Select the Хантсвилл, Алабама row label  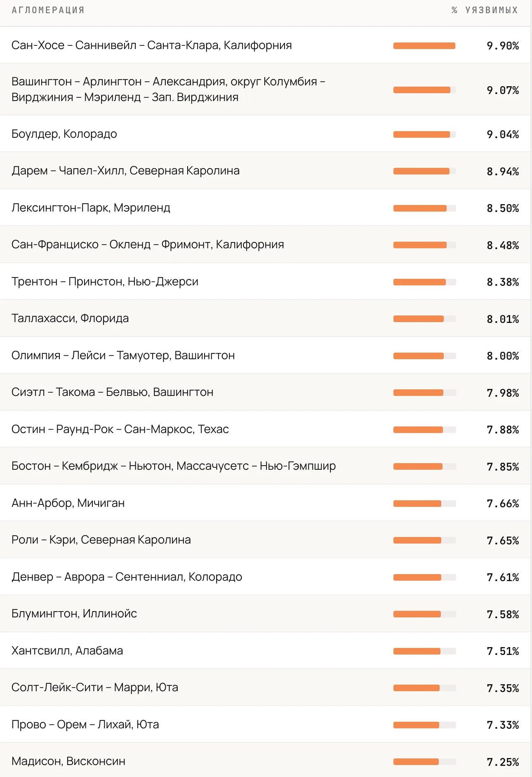pos(67,651)
